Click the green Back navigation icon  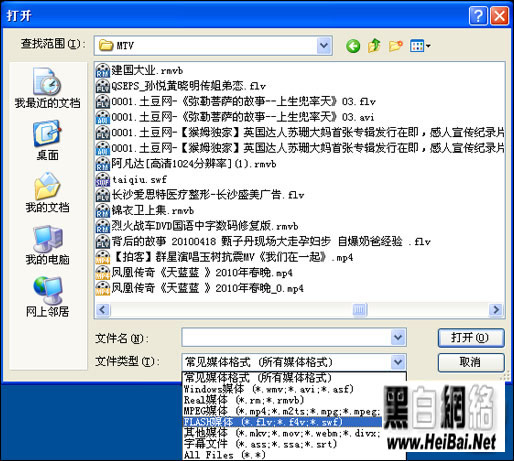tap(353, 46)
